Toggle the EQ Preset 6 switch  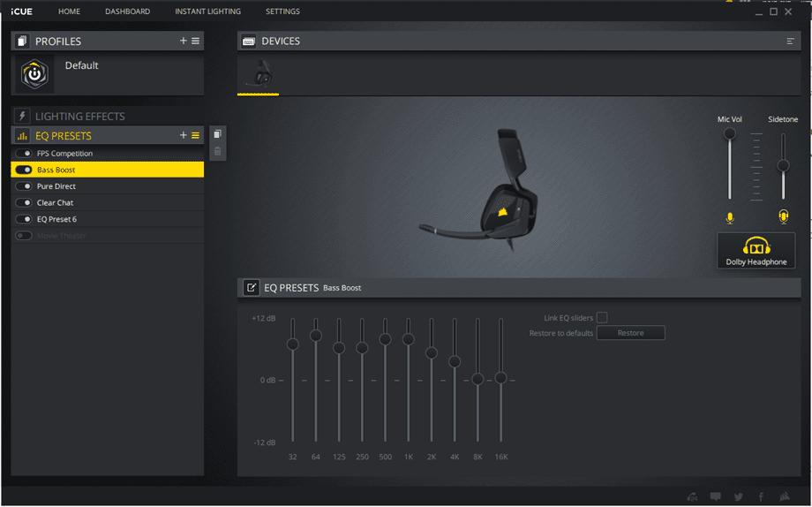(24, 219)
